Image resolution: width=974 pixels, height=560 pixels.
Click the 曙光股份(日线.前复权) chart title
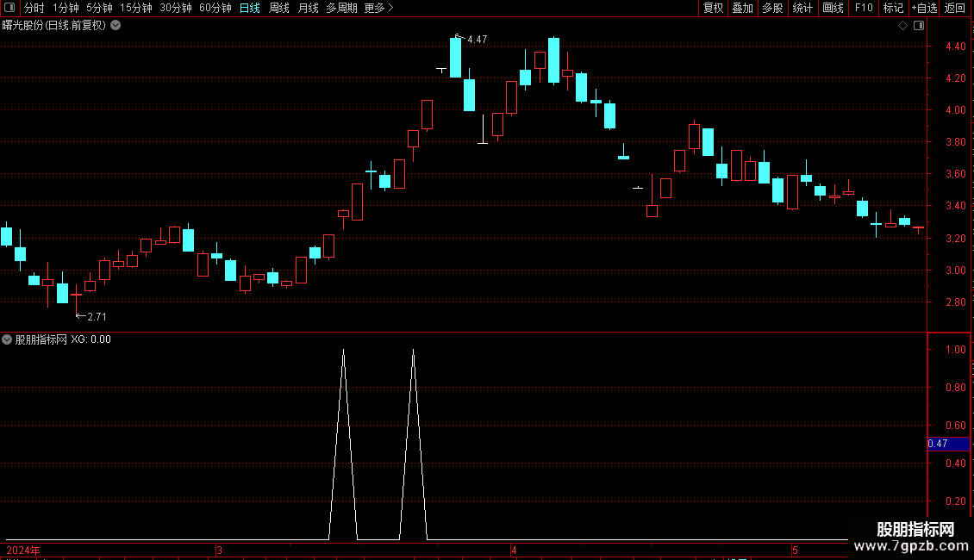coord(54,26)
